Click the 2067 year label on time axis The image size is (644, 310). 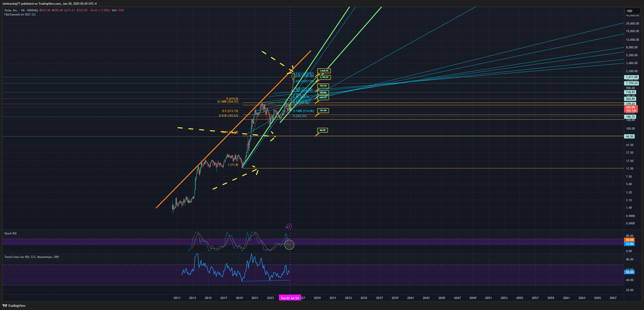613,298
